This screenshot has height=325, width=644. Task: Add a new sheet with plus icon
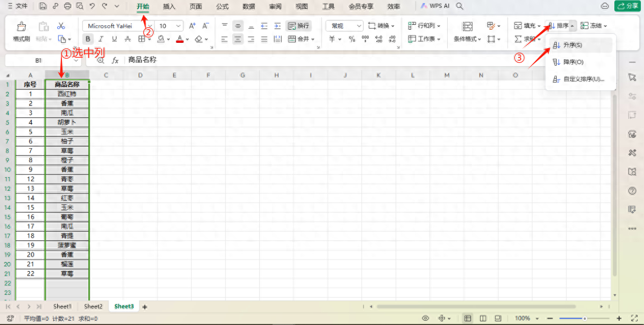point(144,307)
